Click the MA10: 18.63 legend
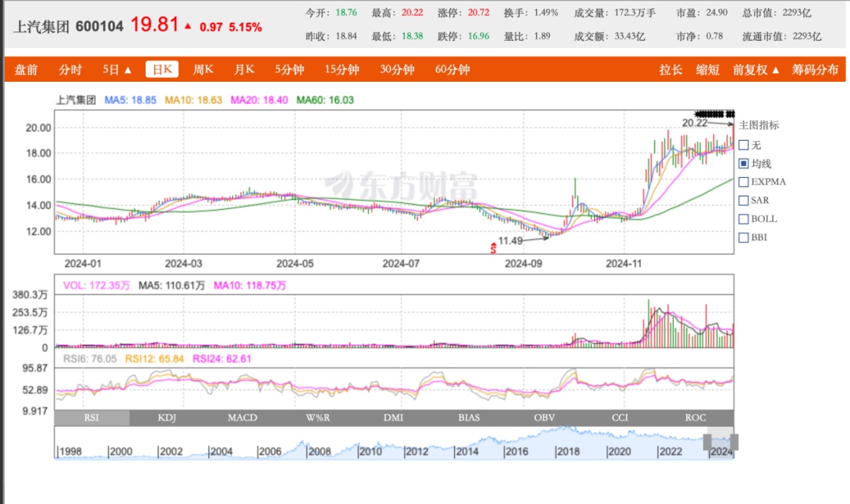 194,100
